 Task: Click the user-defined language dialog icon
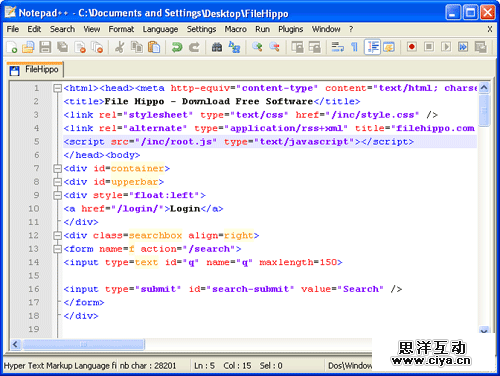(389, 47)
